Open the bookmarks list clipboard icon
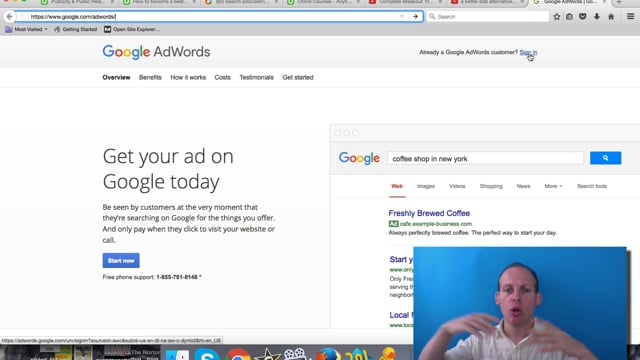 (x=569, y=17)
